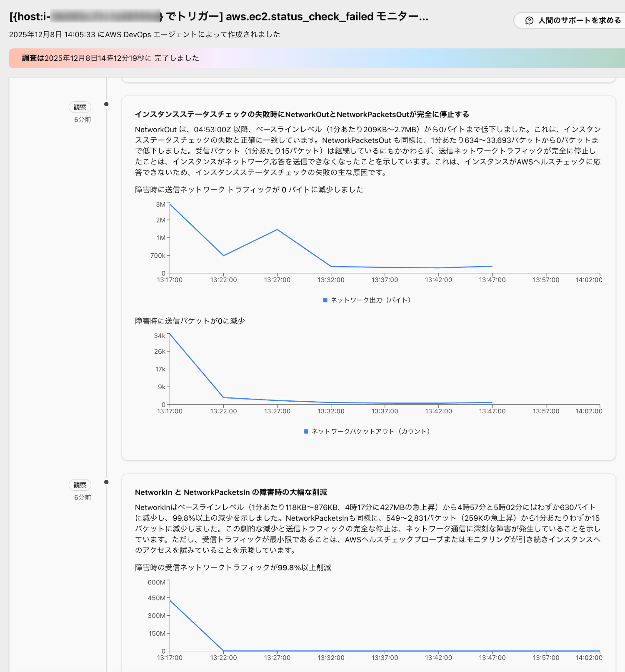Click the 700k axis label
Screen dimensions: 625x672
(x=158, y=256)
